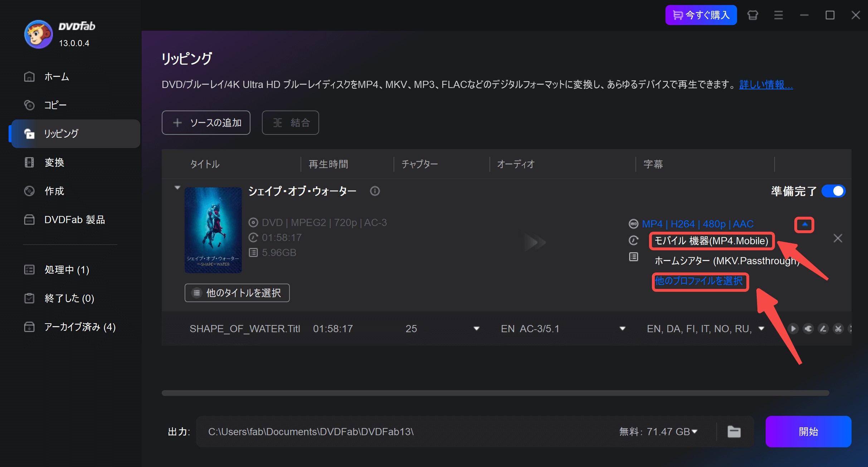
Task: Select ホームシアター (MKV.Passthrough) profile
Action: coord(726,261)
